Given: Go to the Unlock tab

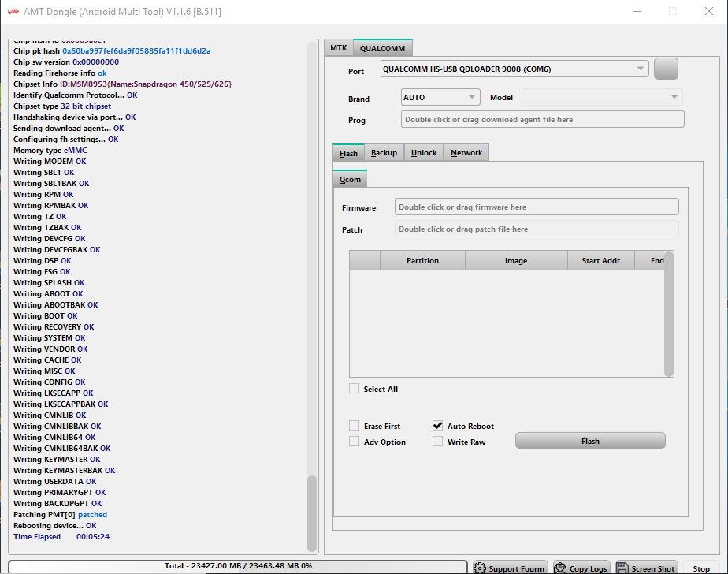Looking at the screenshot, I should click(x=424, y=153).
